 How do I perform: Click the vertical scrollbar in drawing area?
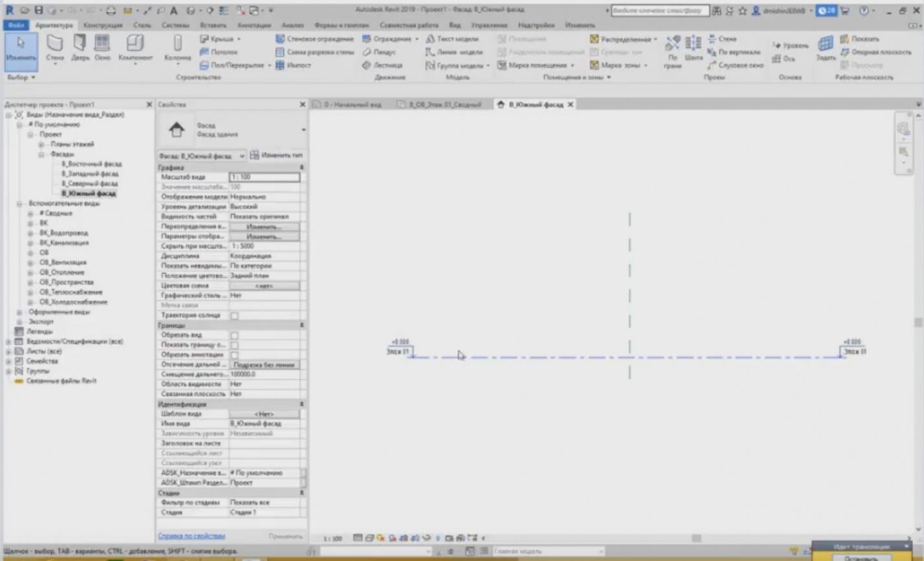tap(918, 322)
